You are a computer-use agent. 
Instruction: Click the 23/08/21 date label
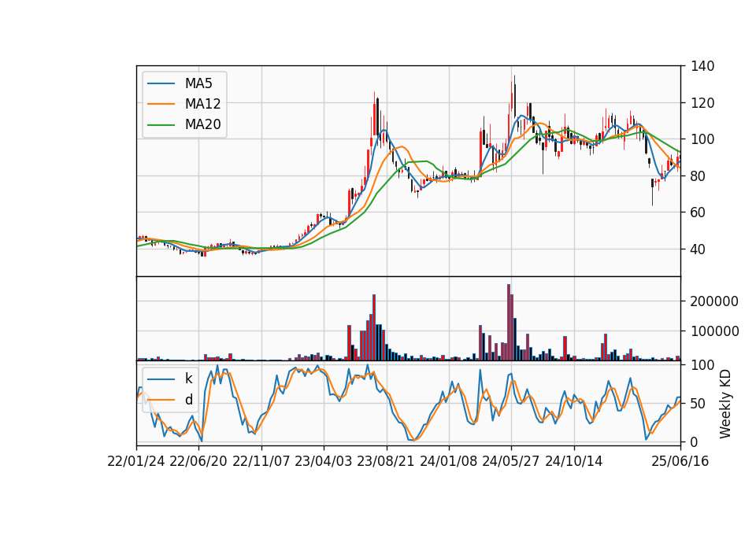pos(386,461)
